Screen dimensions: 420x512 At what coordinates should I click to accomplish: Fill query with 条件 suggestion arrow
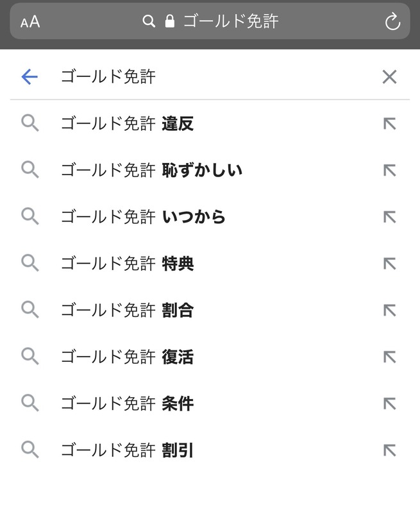coord(389,404)
